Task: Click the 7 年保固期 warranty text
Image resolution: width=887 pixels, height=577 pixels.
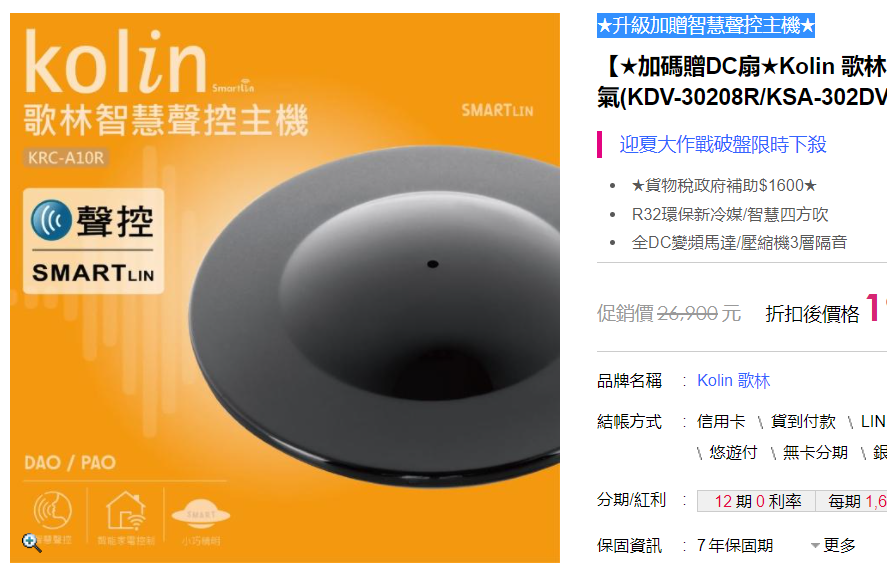Action: click(735, 545)
